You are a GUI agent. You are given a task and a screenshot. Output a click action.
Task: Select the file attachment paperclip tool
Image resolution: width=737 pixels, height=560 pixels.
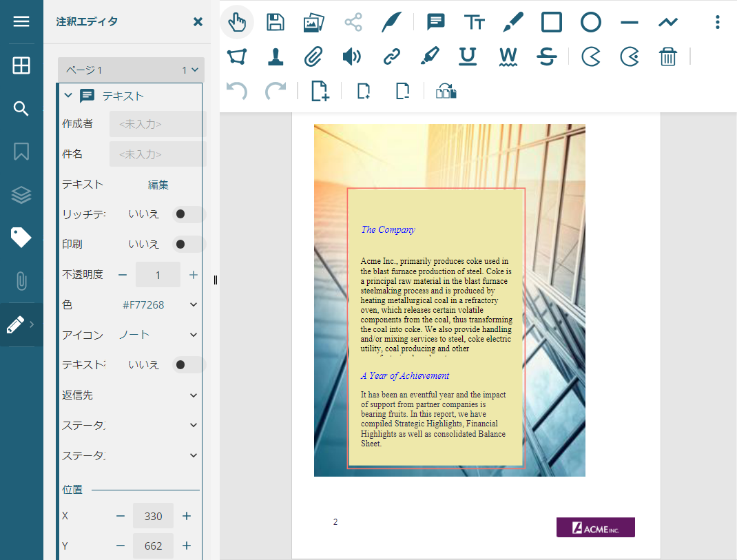click(x=313, y=56)
